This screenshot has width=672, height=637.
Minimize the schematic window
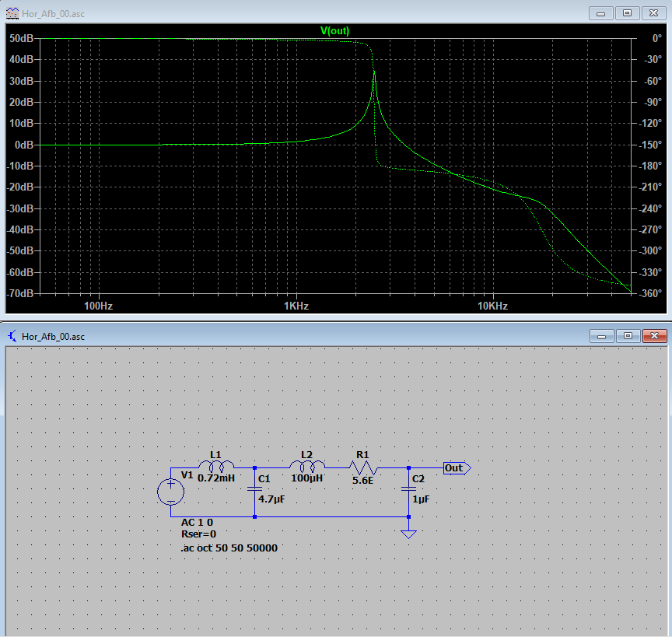(602, 336)
